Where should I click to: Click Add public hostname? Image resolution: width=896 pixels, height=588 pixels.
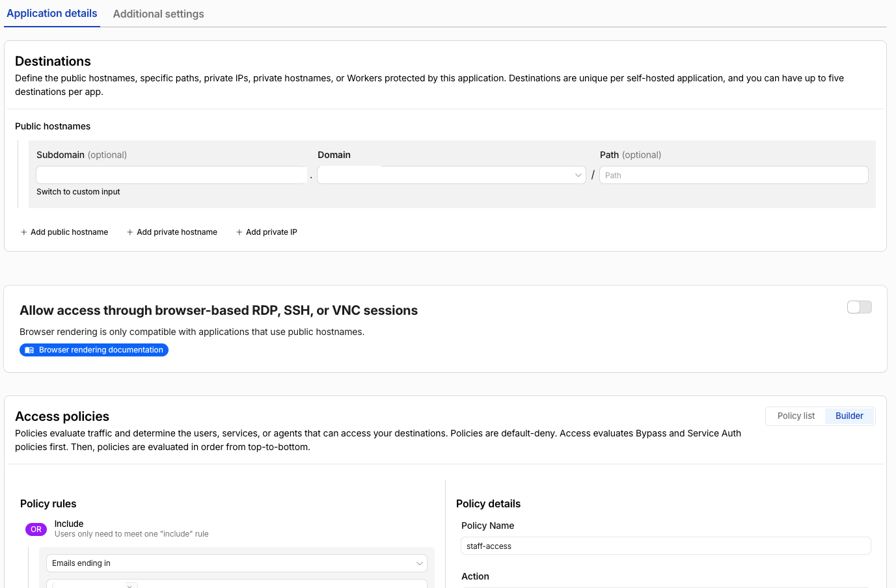64,232
